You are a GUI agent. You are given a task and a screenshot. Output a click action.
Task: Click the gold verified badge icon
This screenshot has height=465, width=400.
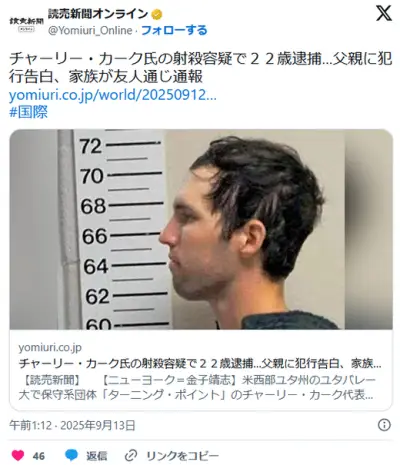coord(157,14)
